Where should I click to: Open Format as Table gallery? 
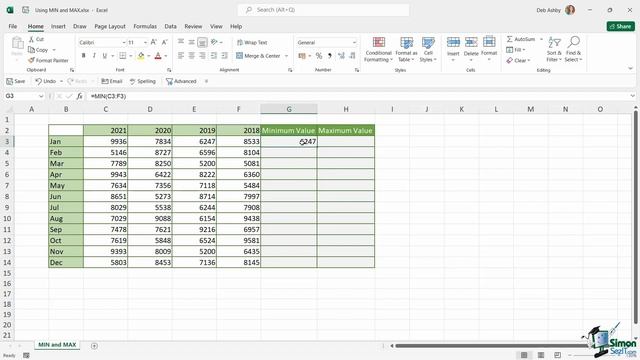(406, 49)
